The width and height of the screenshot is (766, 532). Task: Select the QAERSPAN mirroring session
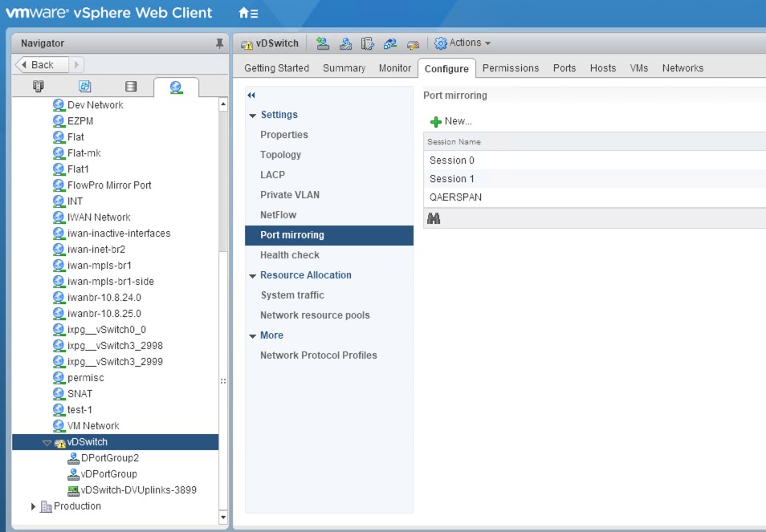click(455, 197)
